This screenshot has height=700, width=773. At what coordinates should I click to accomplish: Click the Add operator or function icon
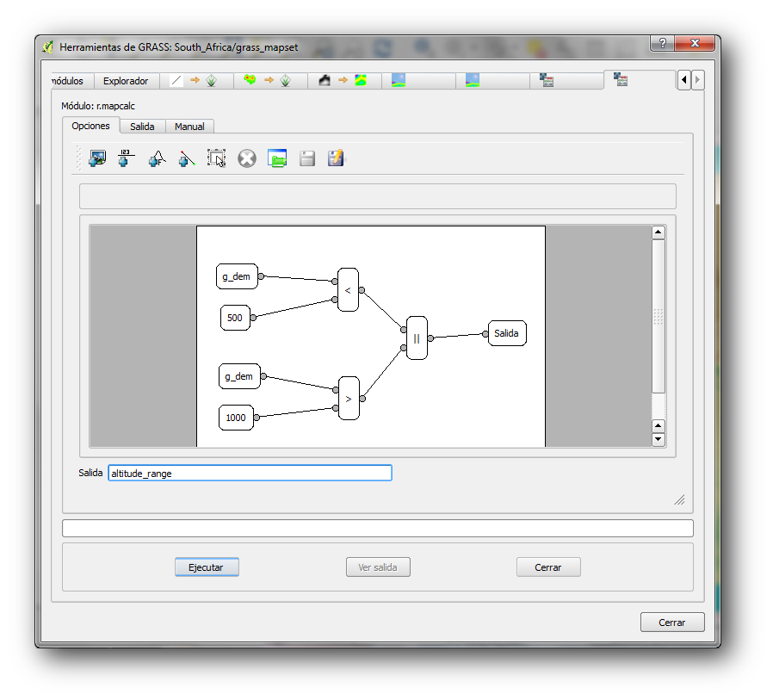point(157,158)
